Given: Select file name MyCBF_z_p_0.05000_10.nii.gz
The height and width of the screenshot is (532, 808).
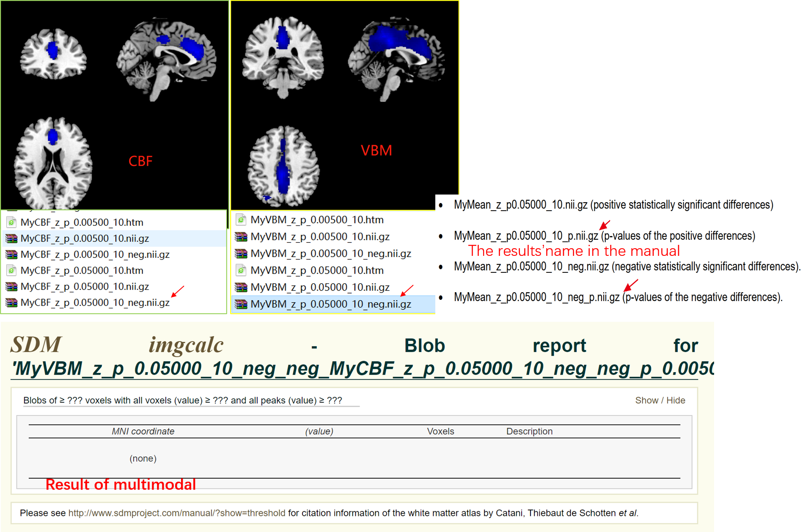Looking at the screenshot, I should [85, 287].
